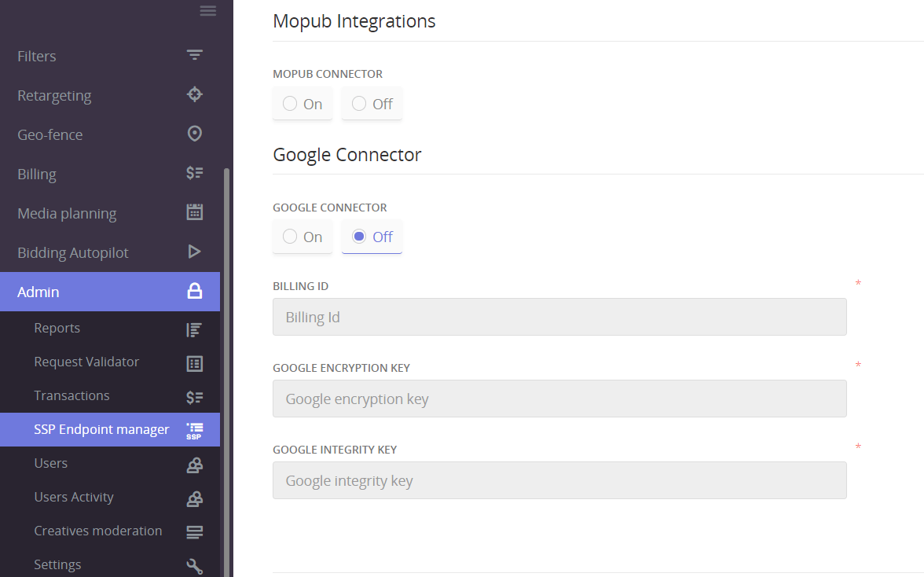
Task: Click the Admin lock icon
Action: pos(195,291)
